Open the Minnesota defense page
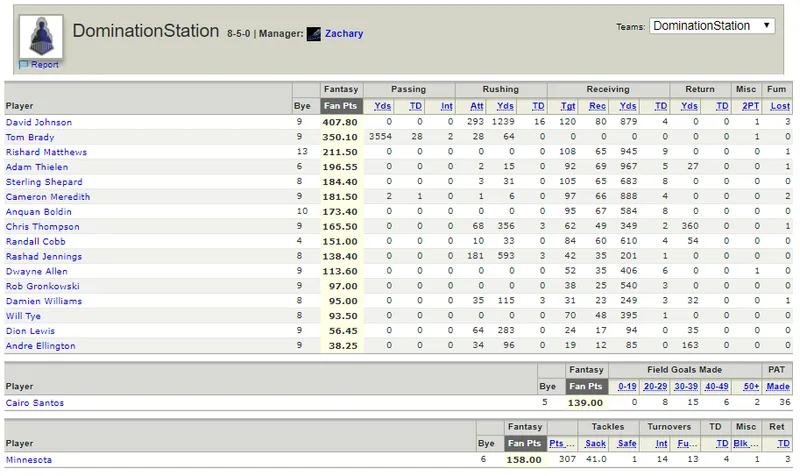Image resolution: width=800 pixels, height=476 pixels. point(29,460)
